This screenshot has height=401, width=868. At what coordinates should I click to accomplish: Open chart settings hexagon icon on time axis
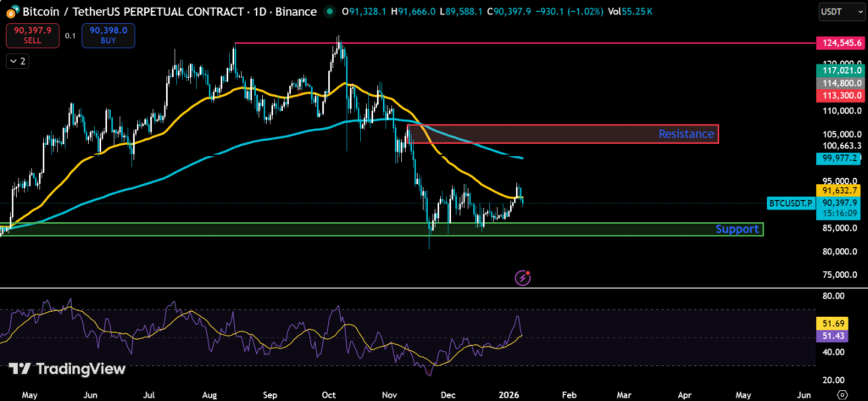[x=840, y=394]
